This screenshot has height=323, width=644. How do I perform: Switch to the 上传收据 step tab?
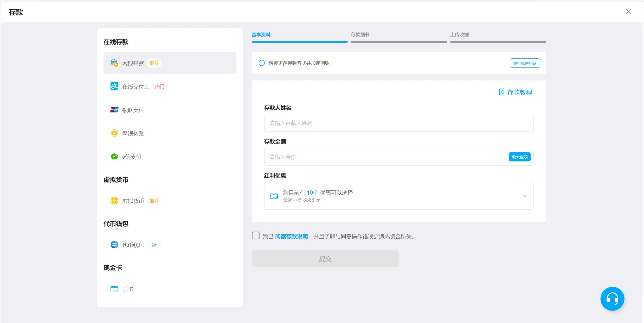pos(459,35)
